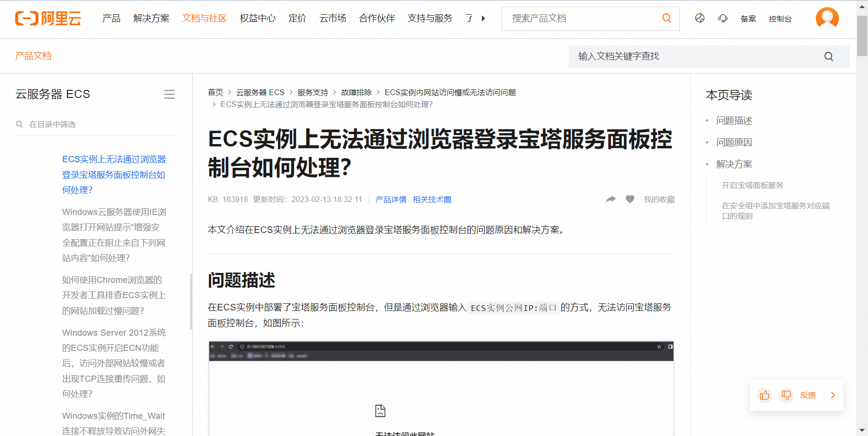Click the embedded browser error screenshot image
868x436 pixels.
coord(441,388)
